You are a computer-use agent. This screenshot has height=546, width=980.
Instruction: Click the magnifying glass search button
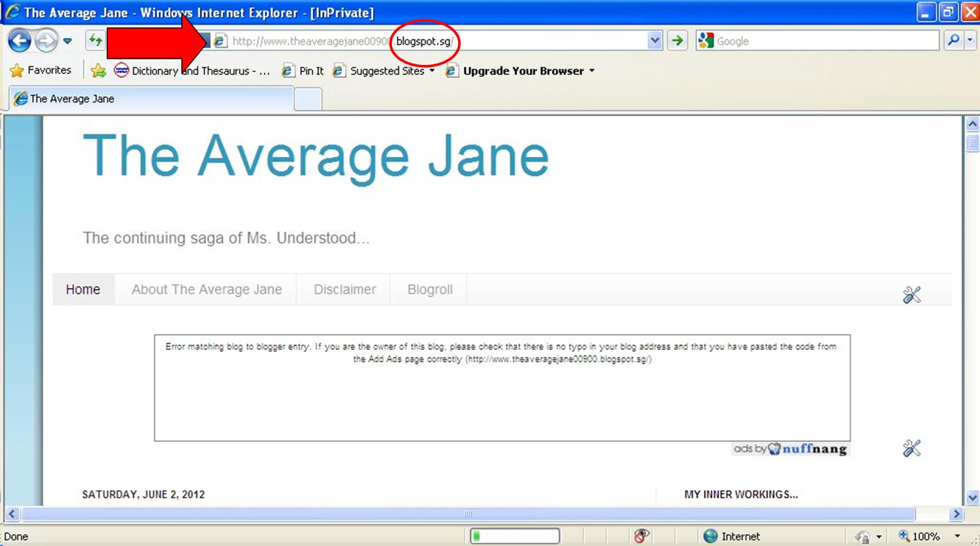(953, 41)
